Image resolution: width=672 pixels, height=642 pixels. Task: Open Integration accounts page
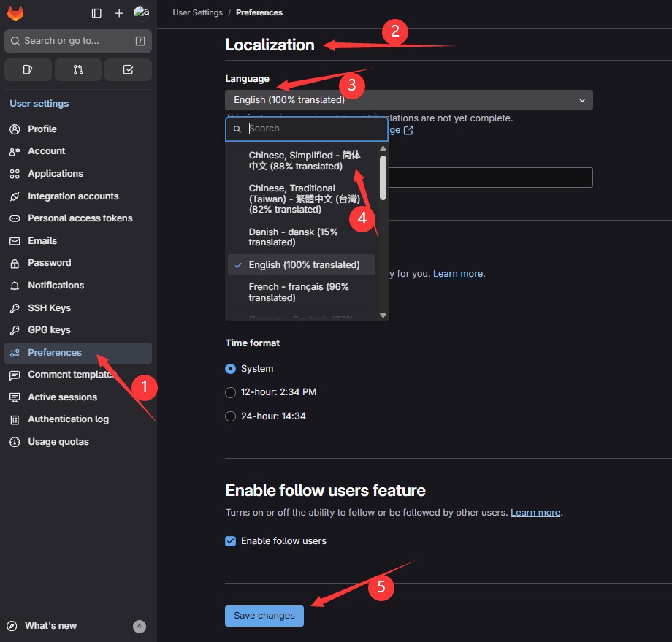point(78,196)
